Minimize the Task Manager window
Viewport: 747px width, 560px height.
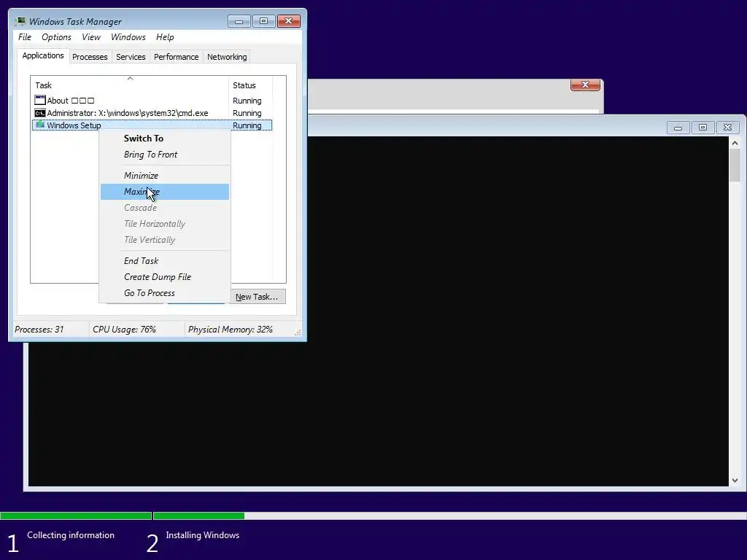point(239,21)
